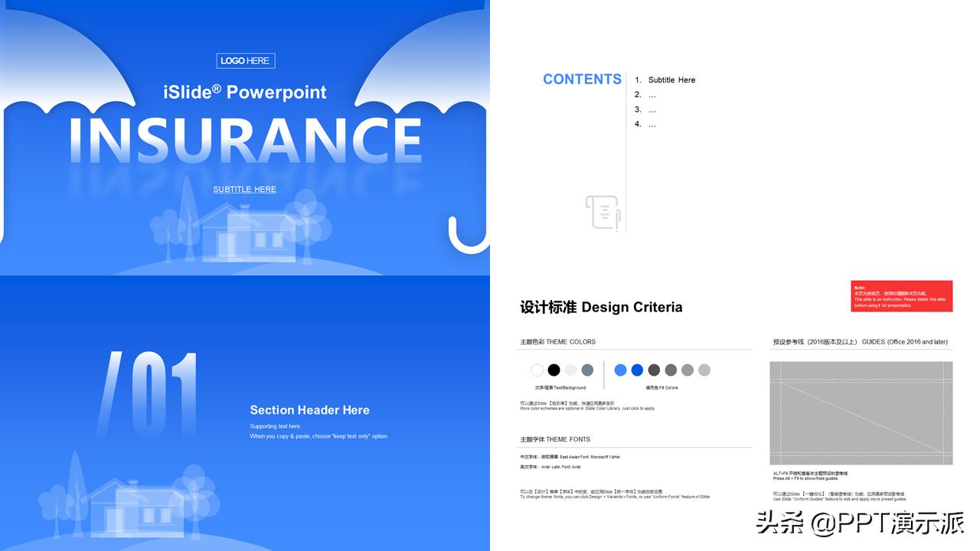Click the "keep text only" copy-paste hint line
The height and width of the screenshot is (551, 980).
click(x=319, y=436)
